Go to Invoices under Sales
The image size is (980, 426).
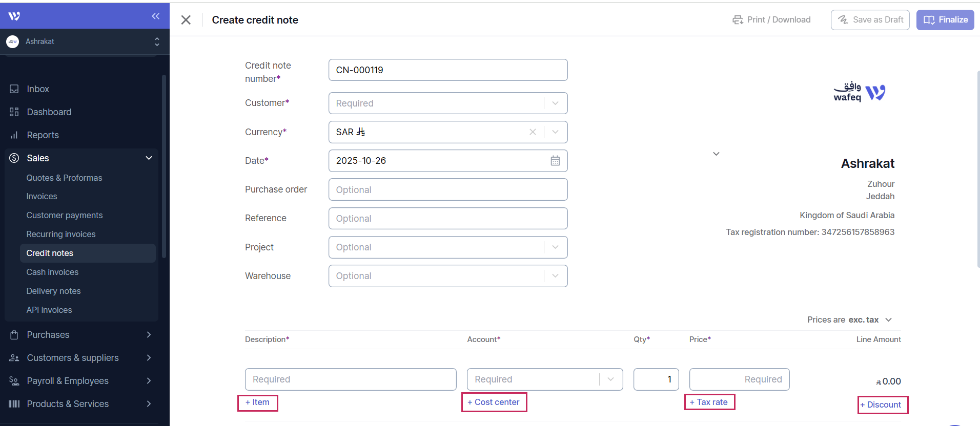click(x=42, y=197)
